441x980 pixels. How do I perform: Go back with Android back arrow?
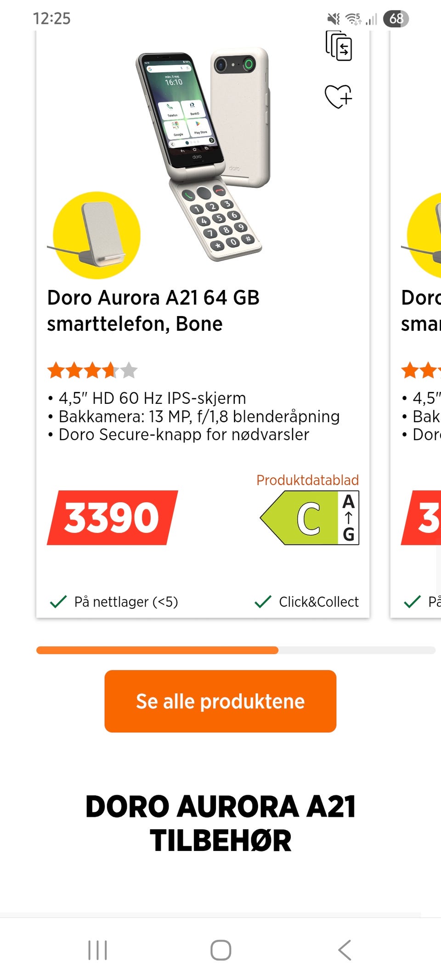coord(345,950)
